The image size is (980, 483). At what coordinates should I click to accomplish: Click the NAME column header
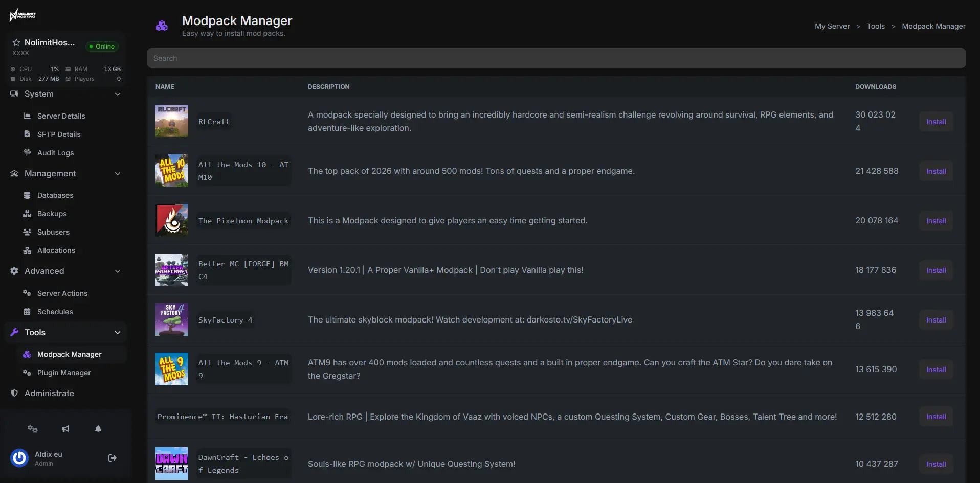pyautogui.click(x=165, y=87)
